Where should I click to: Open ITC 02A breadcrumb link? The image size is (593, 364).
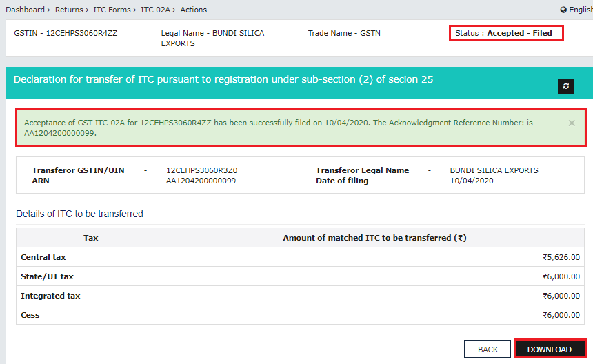[x=155, y=10]
